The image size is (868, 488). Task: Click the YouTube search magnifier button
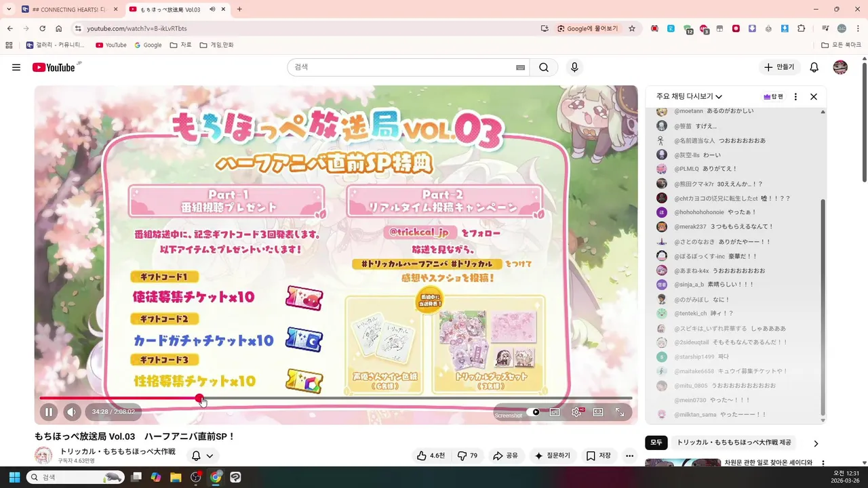point(544,67)
